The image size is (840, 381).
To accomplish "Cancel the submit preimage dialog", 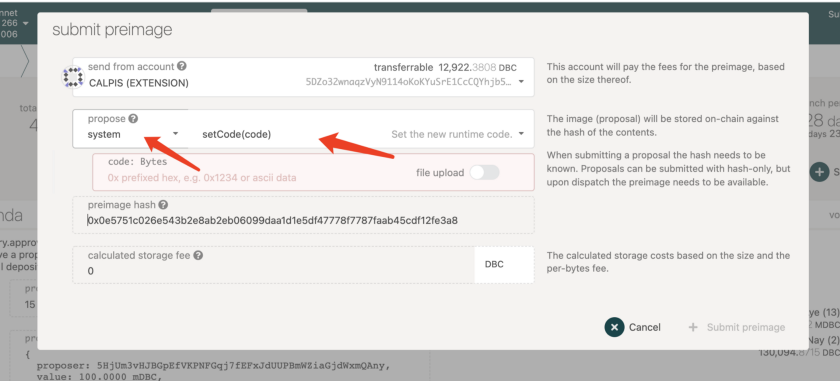I will [x=633, y=327].
